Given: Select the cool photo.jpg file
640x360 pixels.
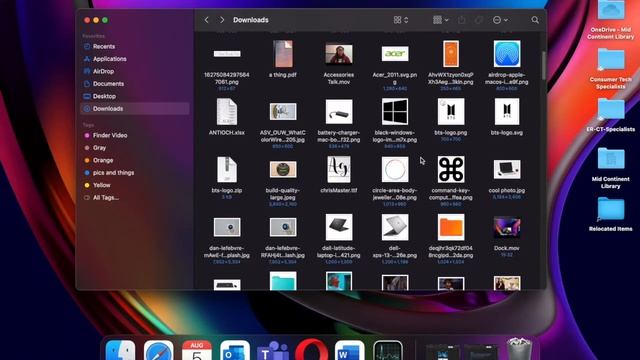Looking at the screenshot, I should pos(507,169).
